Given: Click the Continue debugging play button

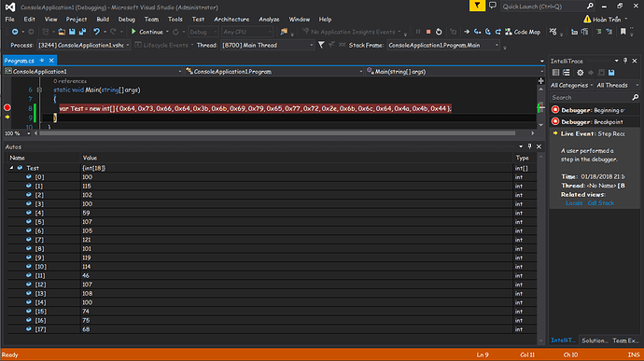Looking at the screenshot, I should [147, 32].
